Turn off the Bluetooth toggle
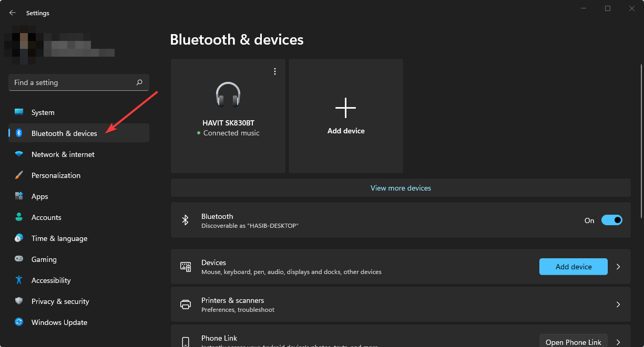This screenshot has width=644, height=347. tap(612, 220)
